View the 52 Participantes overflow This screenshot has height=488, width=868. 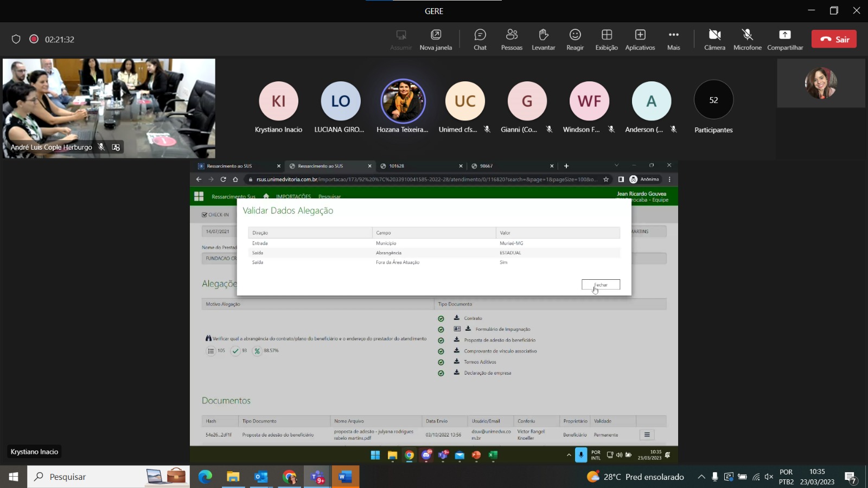pos(713,100)
